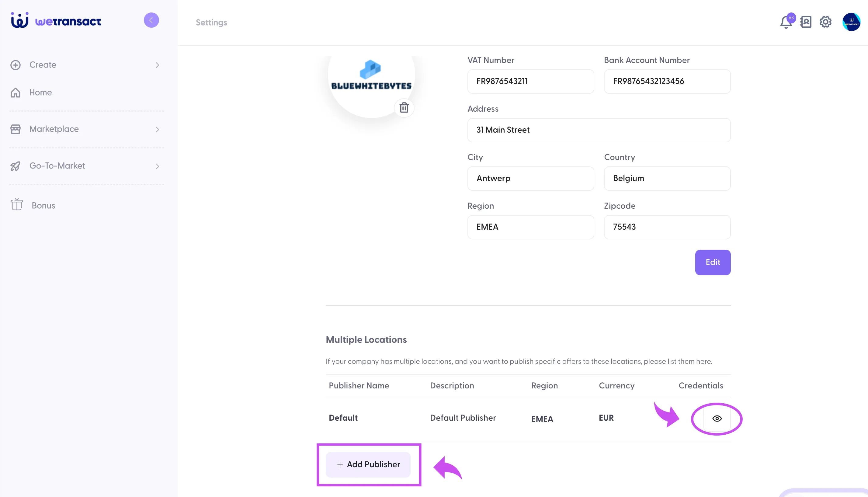
Task: Click the Currency column header
Action: click(x=616, y=385)
